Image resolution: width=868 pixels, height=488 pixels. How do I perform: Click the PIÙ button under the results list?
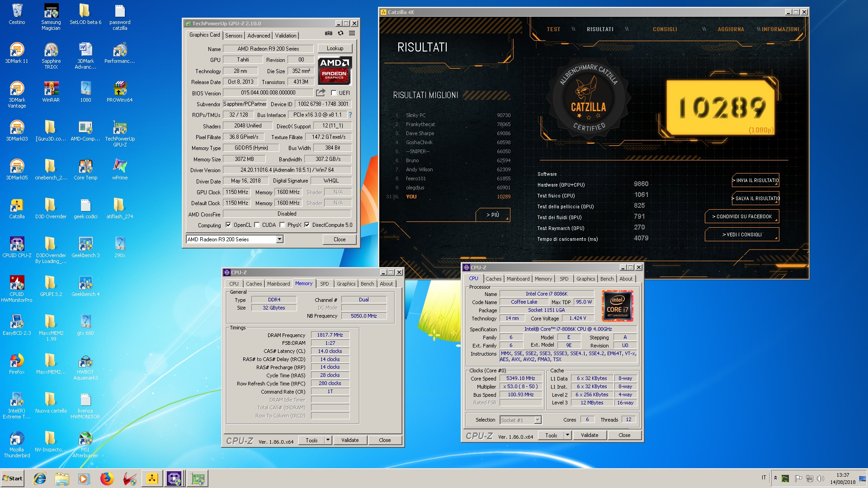tap(493, 215)
